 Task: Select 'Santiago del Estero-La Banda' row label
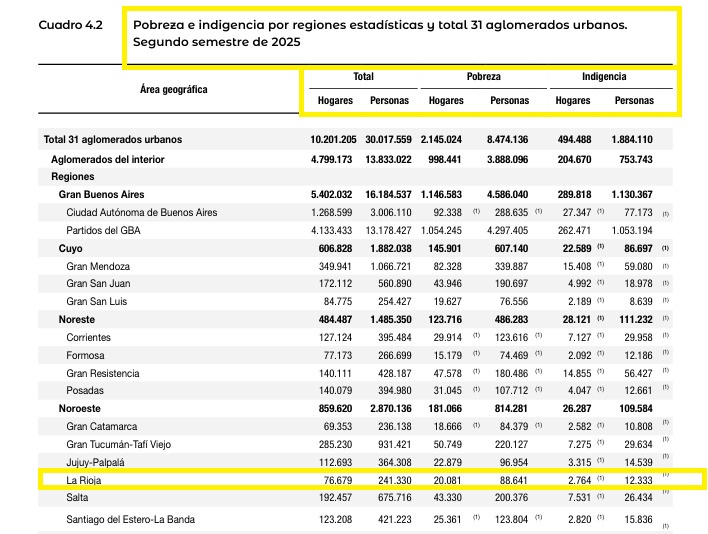(130, 520)
